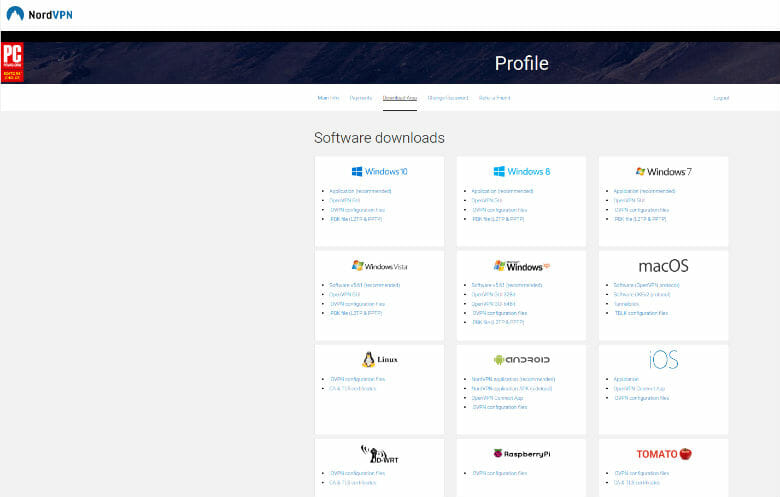Click the Windows XP logo
This screenshot has width=780, height=497.
coord(521,266)
